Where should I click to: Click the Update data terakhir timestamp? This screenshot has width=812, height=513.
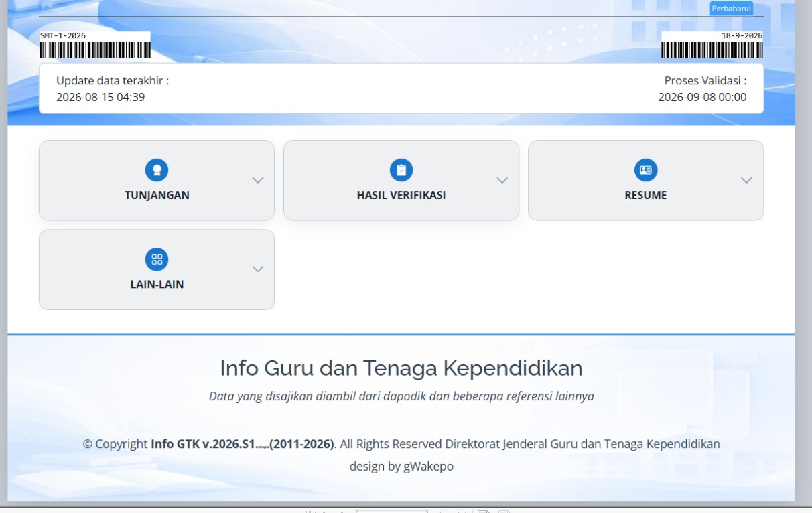click(x=100, y=97)
